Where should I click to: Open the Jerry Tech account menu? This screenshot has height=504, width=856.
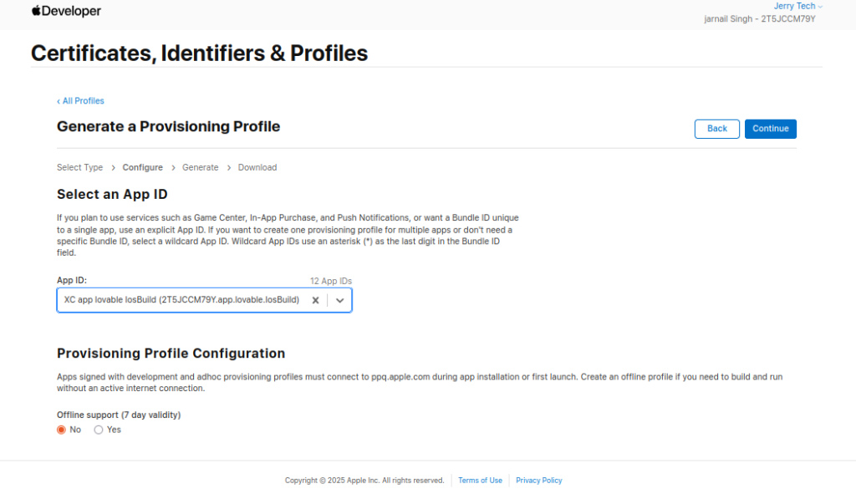pyautogui.click(x=797, y=6)
